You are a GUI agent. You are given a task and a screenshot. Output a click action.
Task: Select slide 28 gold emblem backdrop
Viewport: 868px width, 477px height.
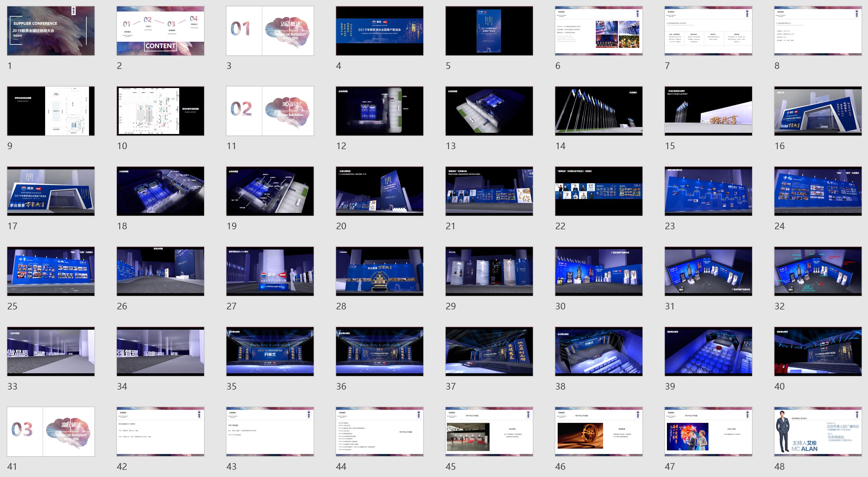click(379, 271)
